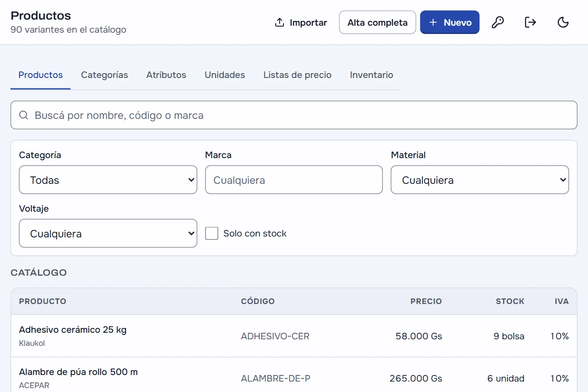This screenshot has height=392, width=588.
Task: Click the Alta completa button
Action: coord(378,22)
